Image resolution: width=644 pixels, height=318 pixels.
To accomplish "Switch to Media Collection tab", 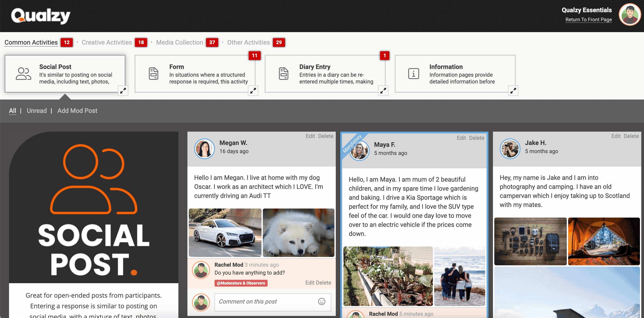I will tap(180, 42).
